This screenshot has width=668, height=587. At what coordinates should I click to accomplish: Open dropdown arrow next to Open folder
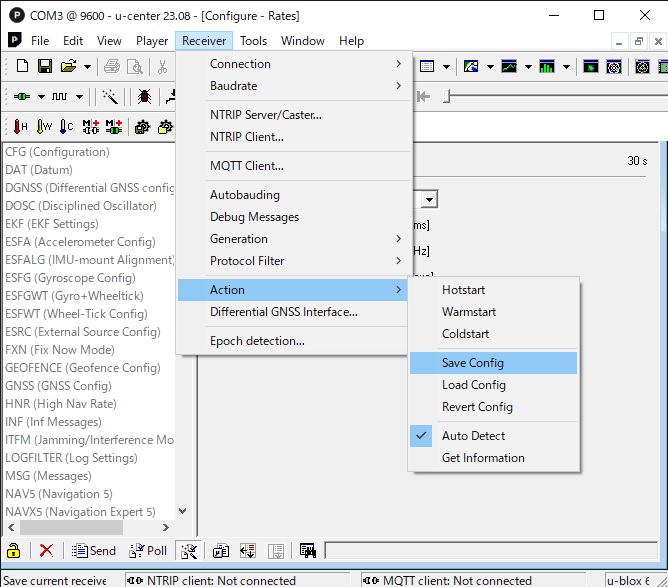87,67
